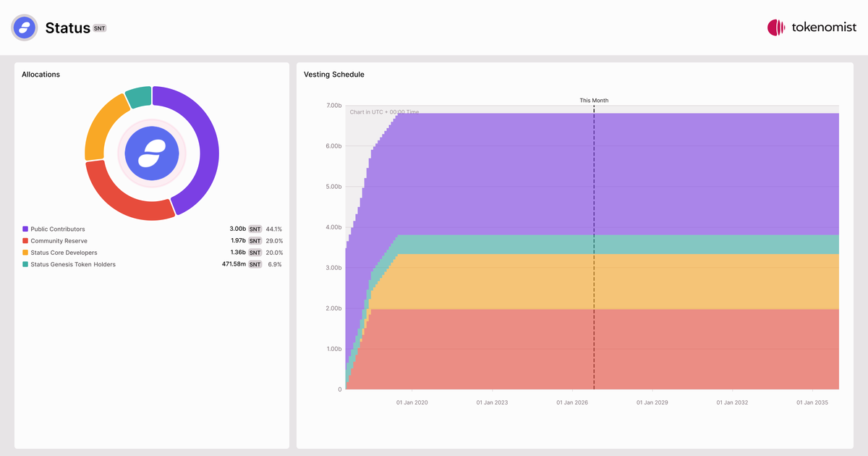868x456 pixels.
Task: Click the SNT badge in Public Contributors row
Action: click(x=255, y=229)
